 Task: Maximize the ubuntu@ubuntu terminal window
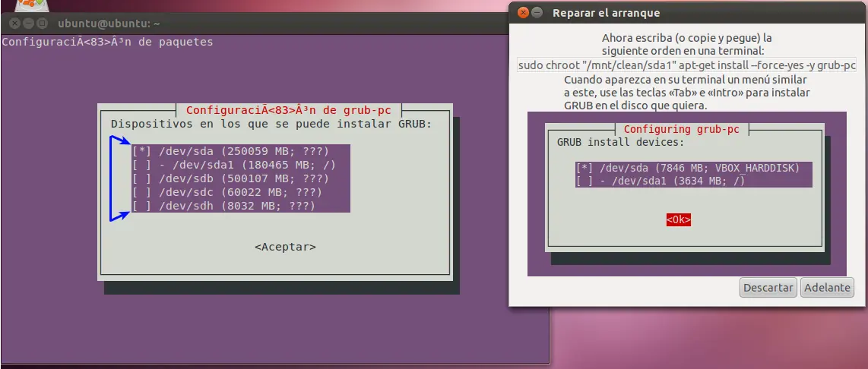pos(42,24)
